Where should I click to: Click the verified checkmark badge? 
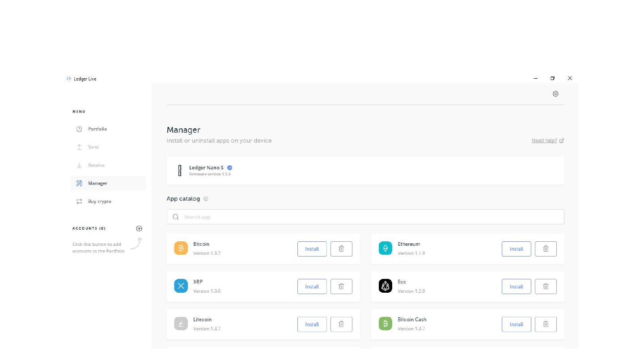coord(230,168)
